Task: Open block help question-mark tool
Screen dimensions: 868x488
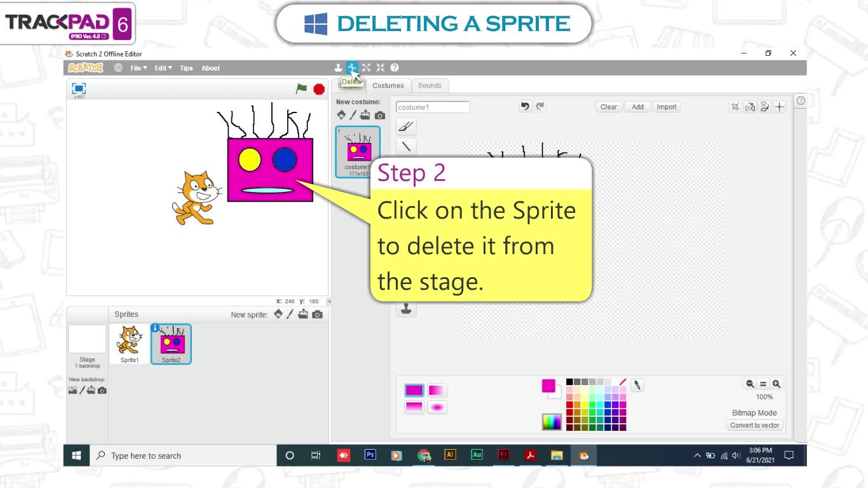Action: [x=395, y=68]
